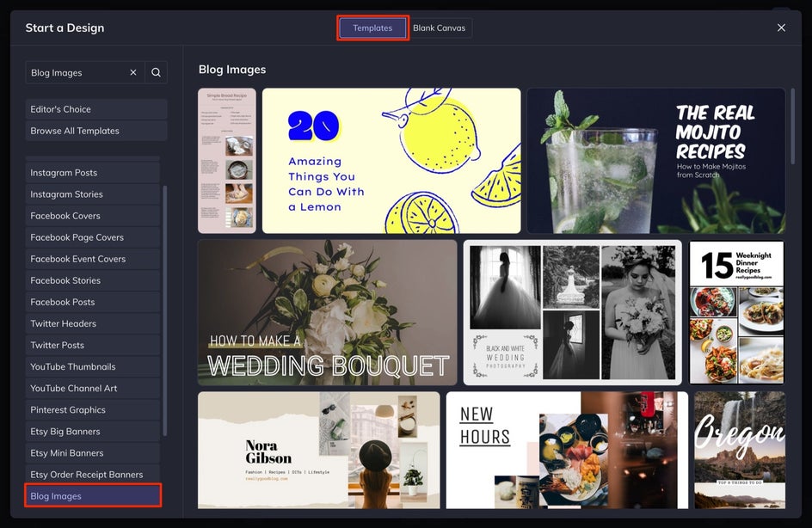Screen dimensions: 812x528
Task: Select Facebook Event Covers category
Action: tap(93, 259)
